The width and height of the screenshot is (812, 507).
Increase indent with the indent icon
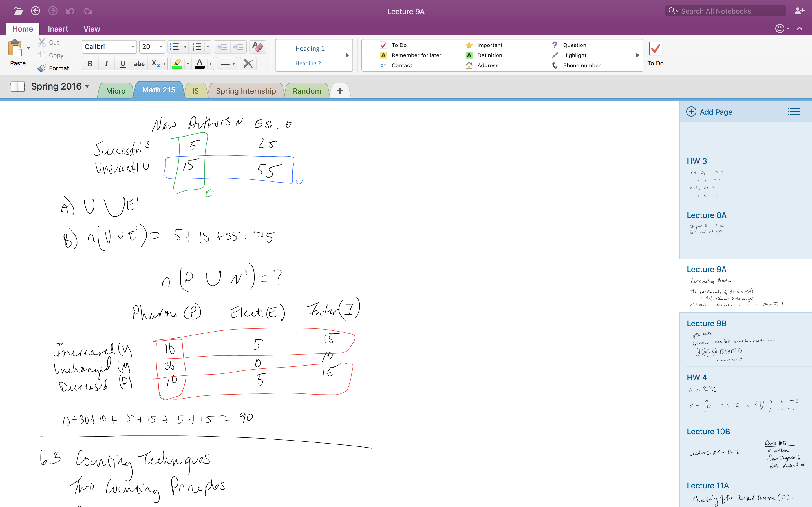238,46
